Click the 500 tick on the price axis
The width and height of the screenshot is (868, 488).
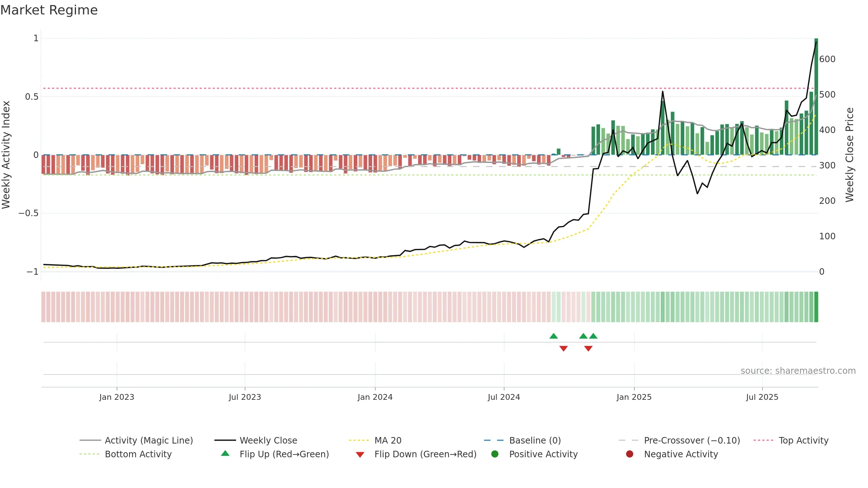click(827, 95)
